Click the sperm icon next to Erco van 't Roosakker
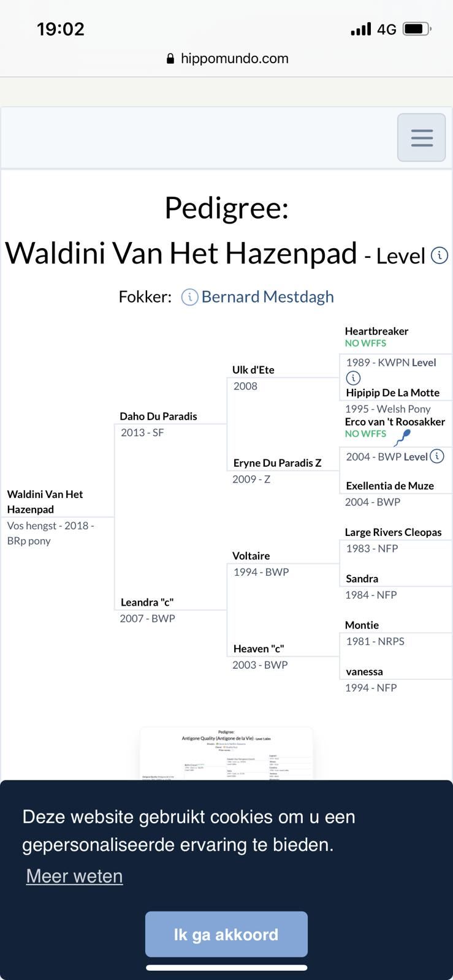 (402, 437)
